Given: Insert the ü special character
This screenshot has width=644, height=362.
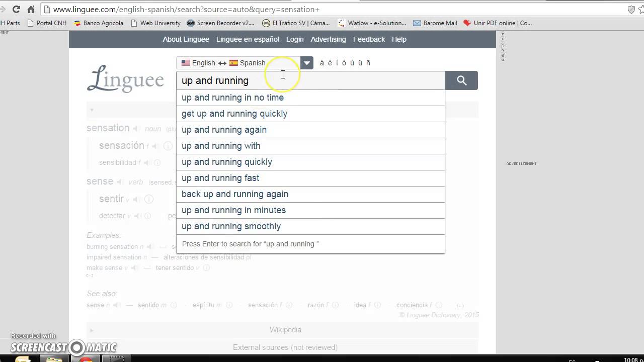Looking at the screenshot, I should pos(360,63).
